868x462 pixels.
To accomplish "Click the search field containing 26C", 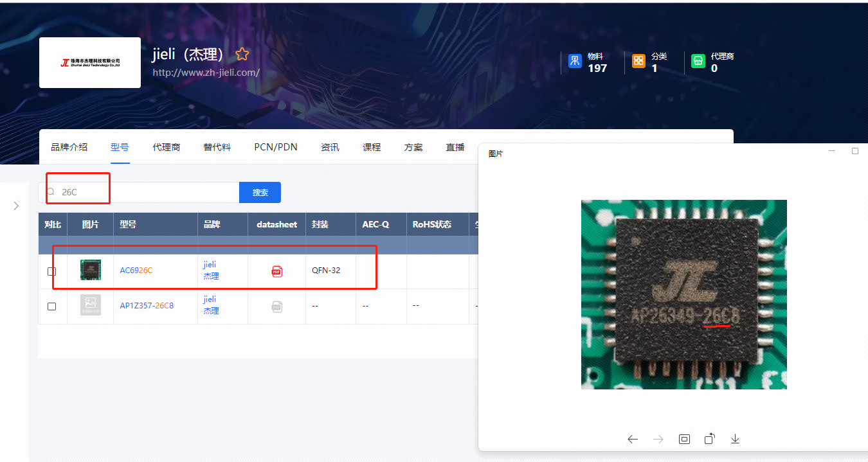I will point(139,193).
